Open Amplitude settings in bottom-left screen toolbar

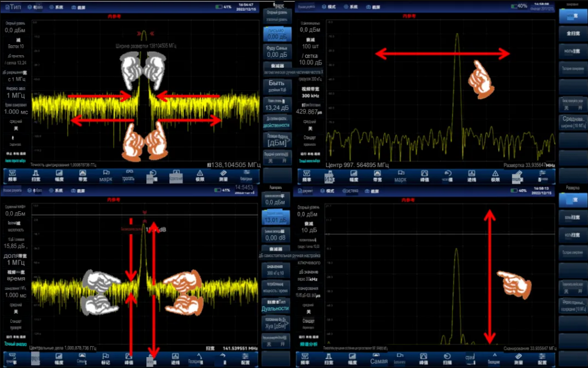[x=59, y=359]
